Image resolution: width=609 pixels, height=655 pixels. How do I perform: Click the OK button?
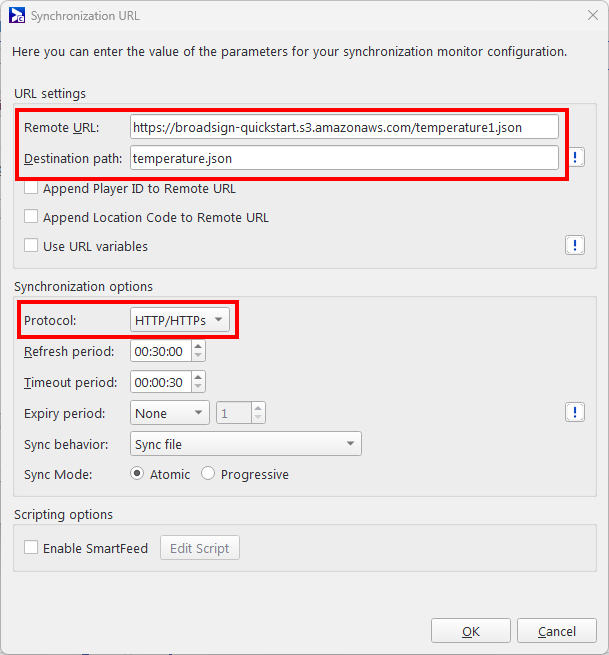471,631
